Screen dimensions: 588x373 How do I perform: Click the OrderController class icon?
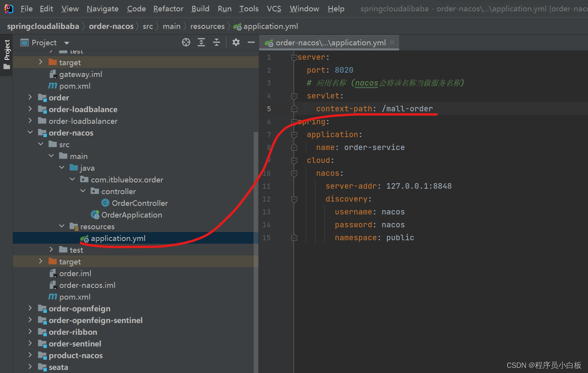click(105, 203)
